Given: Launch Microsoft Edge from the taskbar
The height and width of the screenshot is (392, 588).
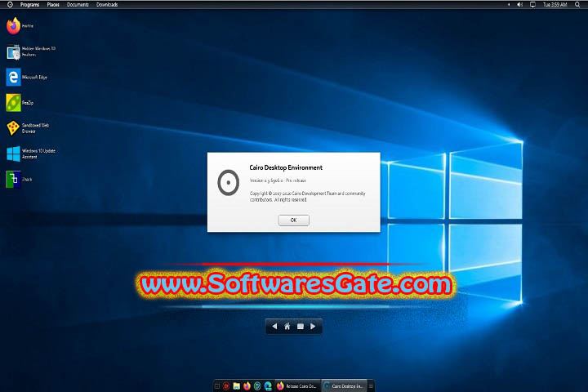Looking at the screenshot, I should tap(268, 386).
